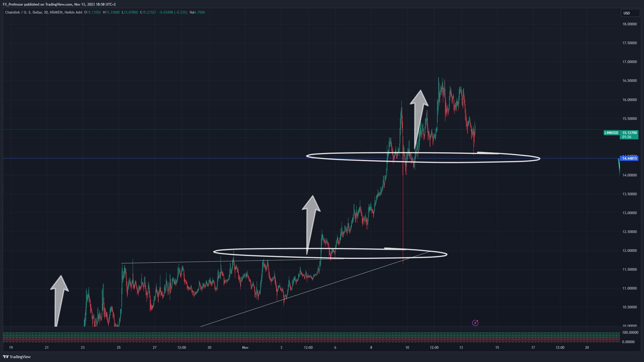Click the date label 20 on time axis
This screenshot has height=362, width=644.
tap(587, 348)
